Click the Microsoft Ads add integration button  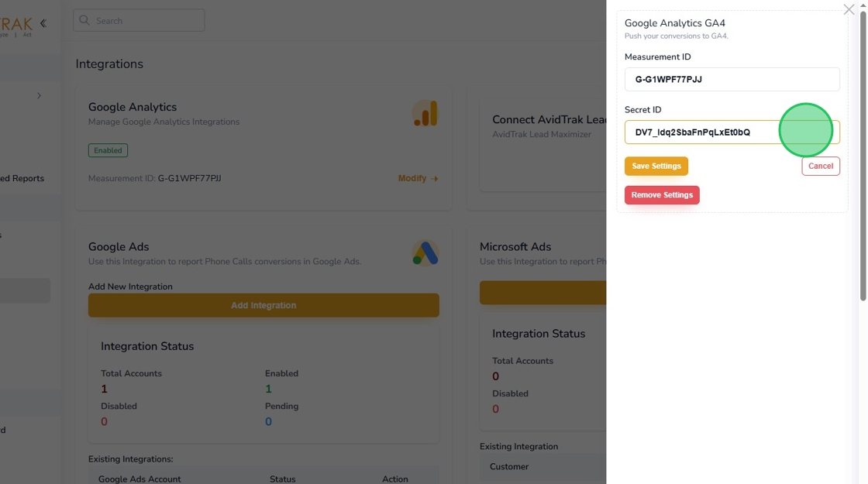543,293
